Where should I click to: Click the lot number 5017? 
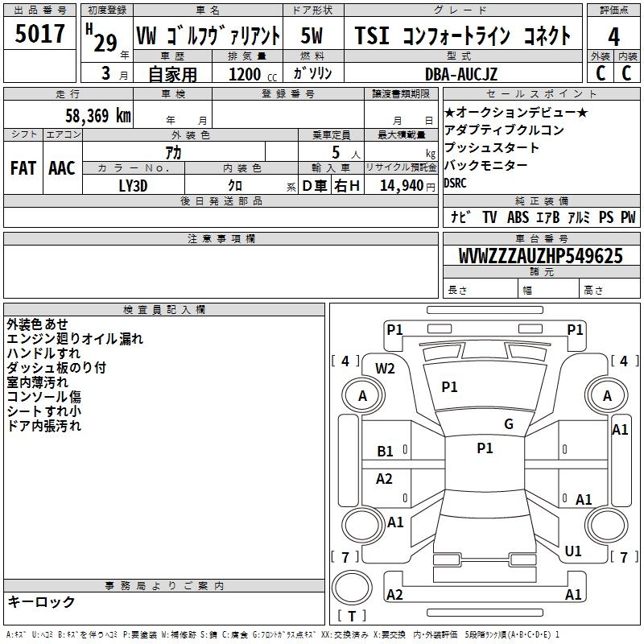[39, 35]
